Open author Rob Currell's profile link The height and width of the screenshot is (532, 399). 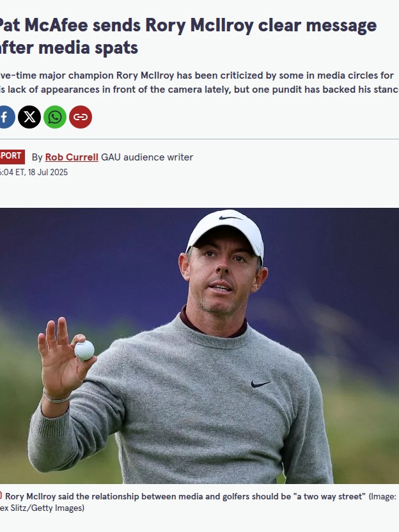(x=72, y=157)
